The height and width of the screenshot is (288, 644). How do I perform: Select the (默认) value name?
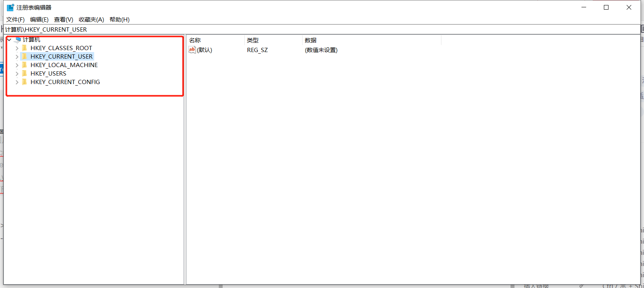[x=205, y=50]
